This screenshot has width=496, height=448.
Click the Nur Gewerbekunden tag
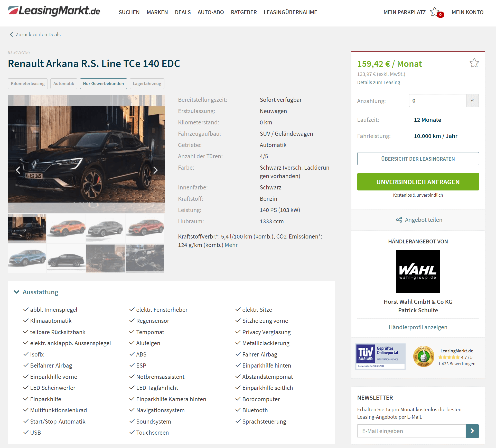103,84
